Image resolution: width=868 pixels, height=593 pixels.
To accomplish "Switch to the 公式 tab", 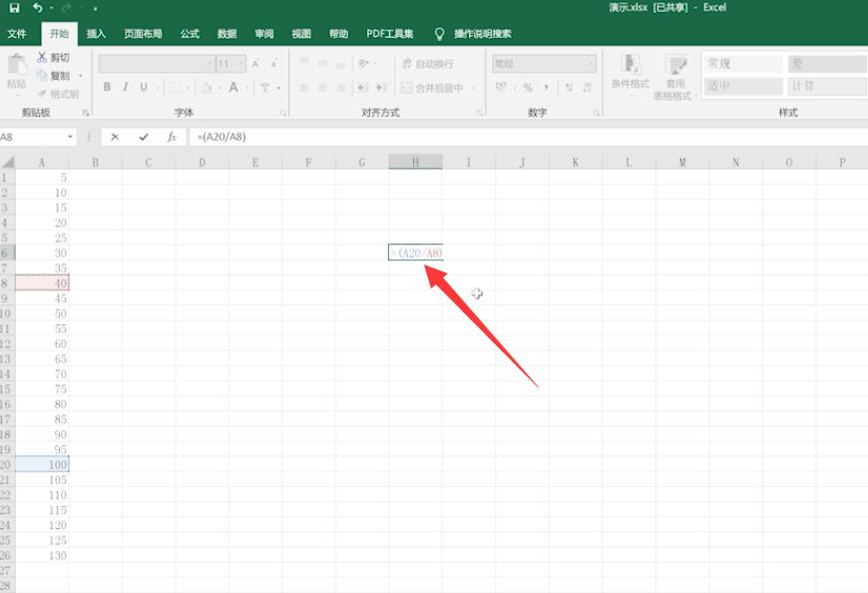I will [190, 34].
